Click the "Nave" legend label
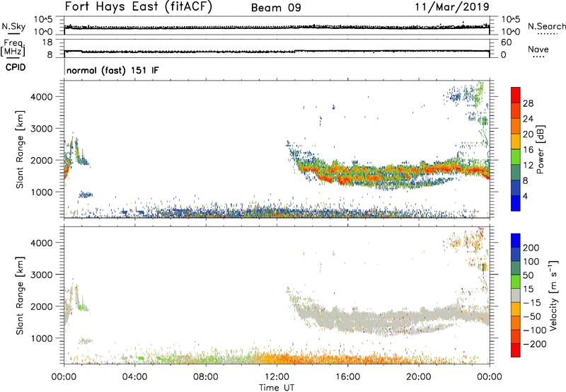The height and width of the screenshot is (392, 566). [538, 49]
